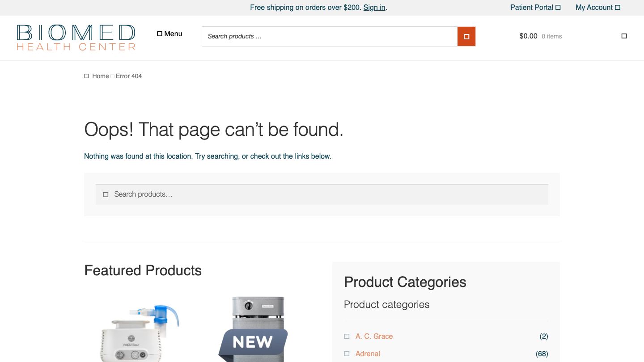Click folder icon beside Adrenal category
The height and width of the screenshot is (362, 644).
click(x=347, y=354)
